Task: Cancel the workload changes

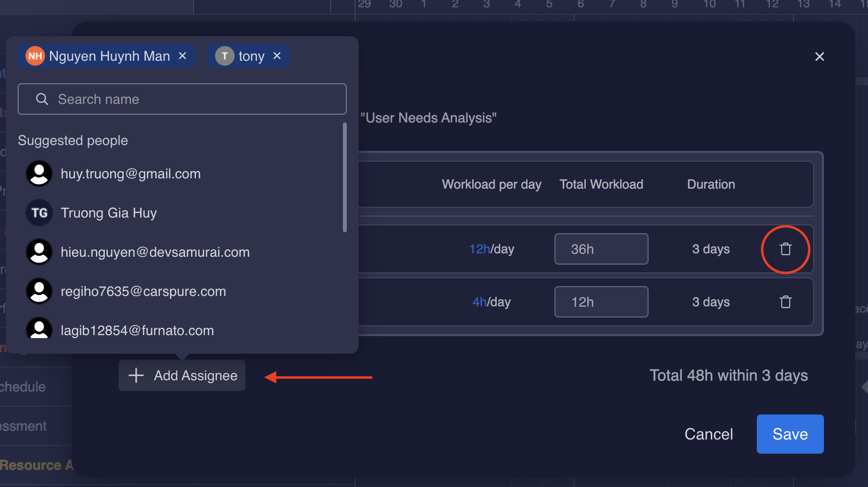Action: [708, 434]
